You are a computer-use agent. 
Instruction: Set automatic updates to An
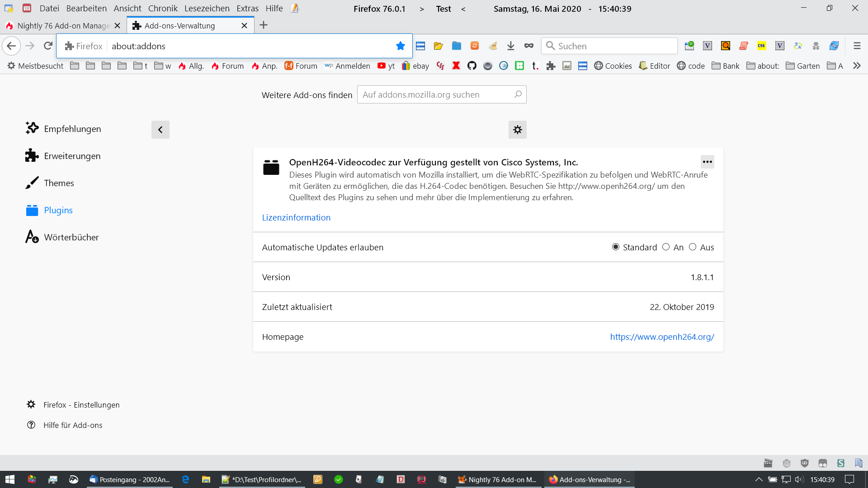pyautogui.click(x=666, y=247)
